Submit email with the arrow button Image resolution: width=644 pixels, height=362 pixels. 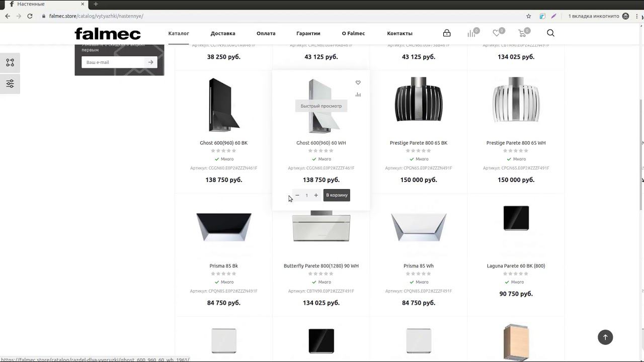(x=151, y=62)
